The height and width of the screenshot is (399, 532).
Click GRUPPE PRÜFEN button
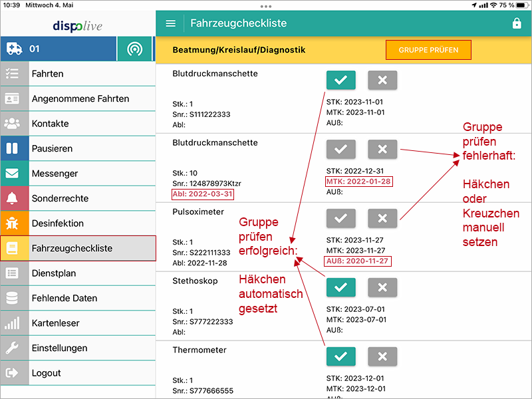pos(428,50)
